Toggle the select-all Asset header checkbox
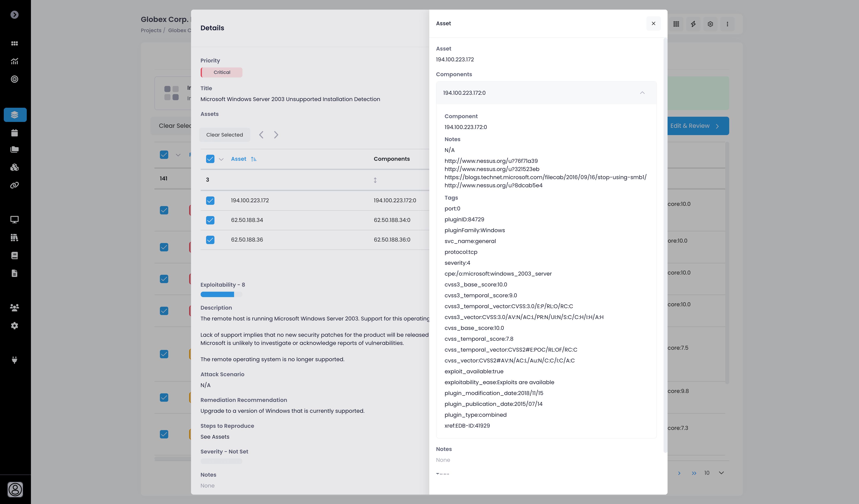 point(210,159)
